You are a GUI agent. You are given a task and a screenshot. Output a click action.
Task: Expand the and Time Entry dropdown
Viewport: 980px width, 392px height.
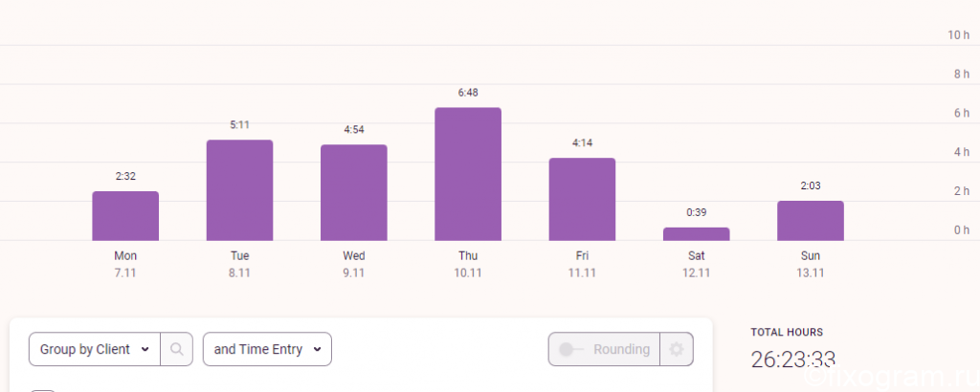click(267, 349)
